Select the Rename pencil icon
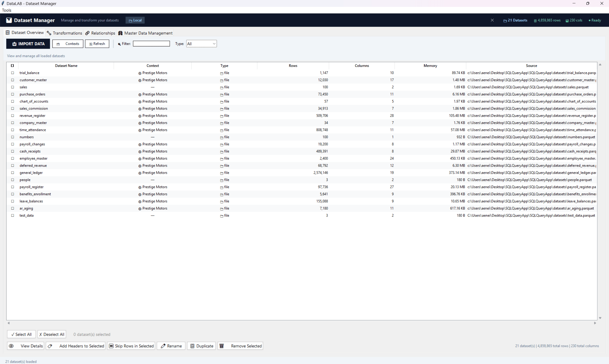609x364 pixels. tap(163, 346)
